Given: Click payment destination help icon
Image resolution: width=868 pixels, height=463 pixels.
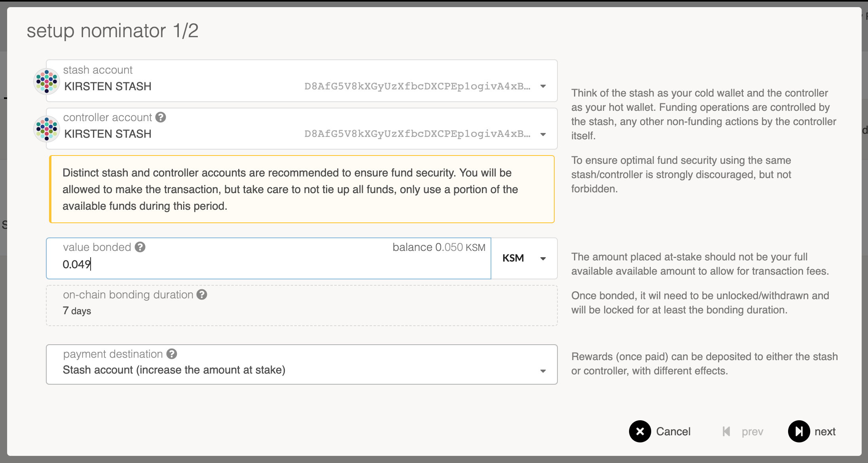Looking at the screenshot, I should tap(172, 354).
